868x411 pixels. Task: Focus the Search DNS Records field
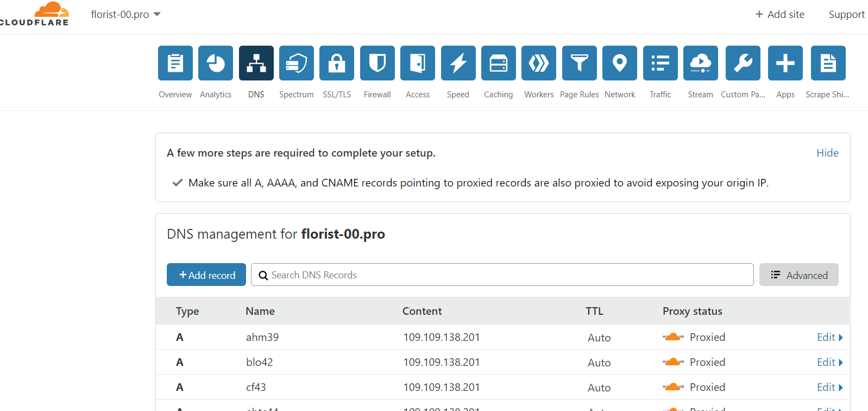click(502, 275)
